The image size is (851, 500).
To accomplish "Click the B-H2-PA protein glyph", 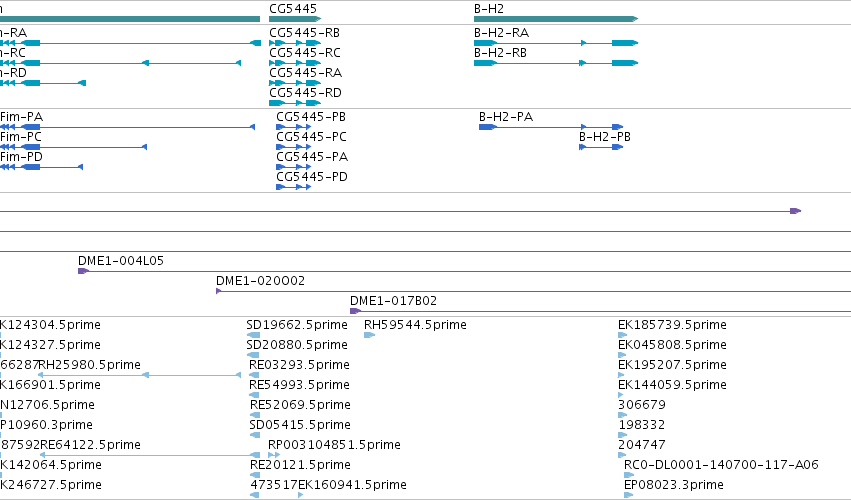I will pos(551,127).
